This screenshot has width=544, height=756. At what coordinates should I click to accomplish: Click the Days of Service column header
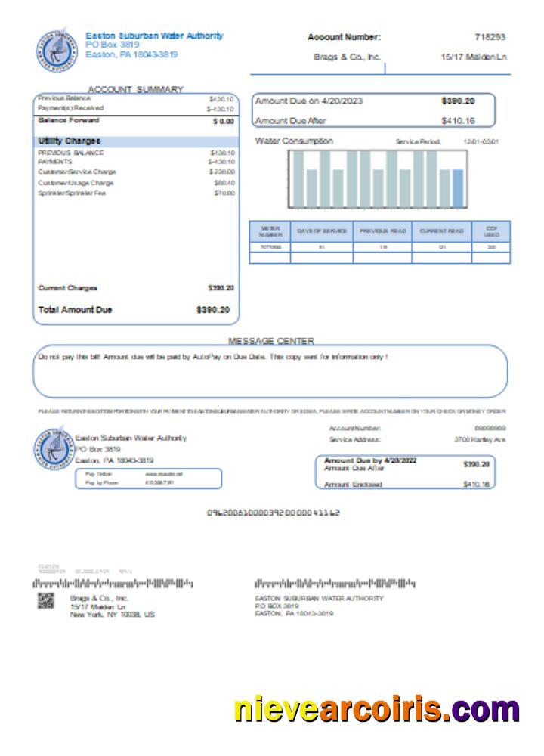point(321,231)
